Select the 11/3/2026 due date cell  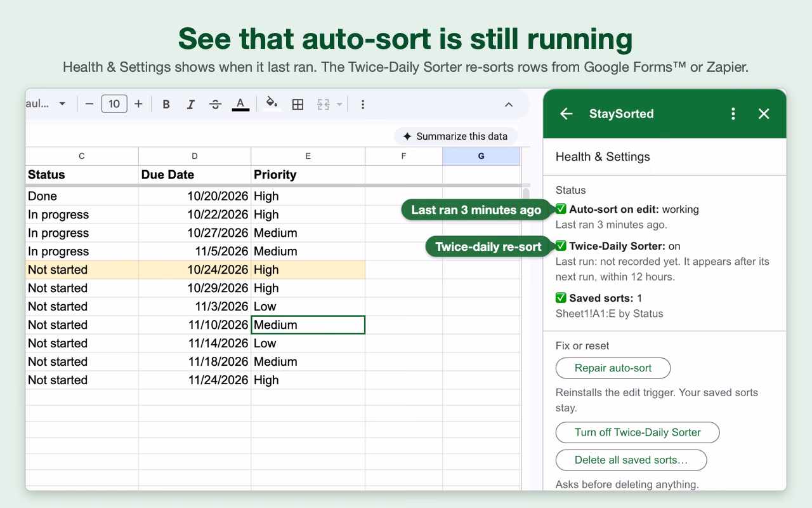pos(195,307)
